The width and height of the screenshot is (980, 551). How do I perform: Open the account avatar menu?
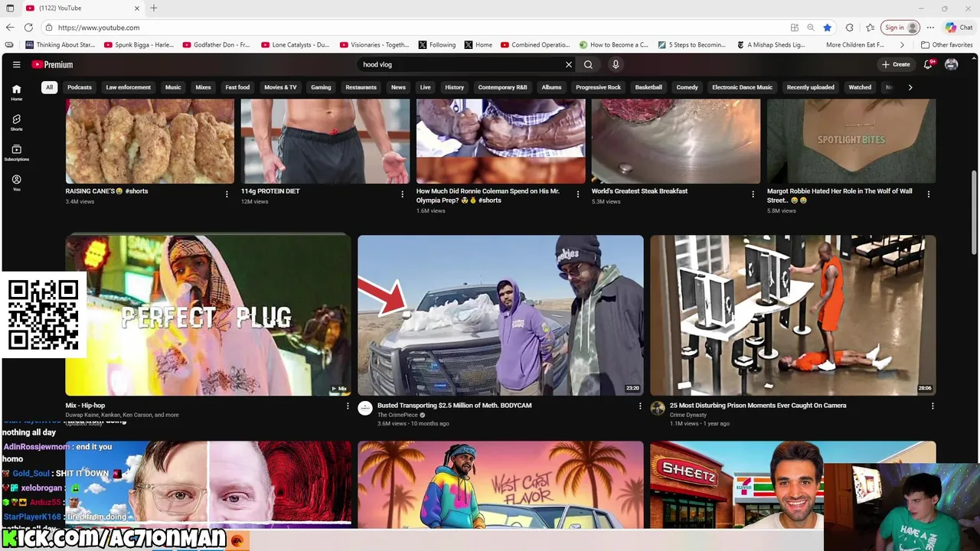click(951, 64)
